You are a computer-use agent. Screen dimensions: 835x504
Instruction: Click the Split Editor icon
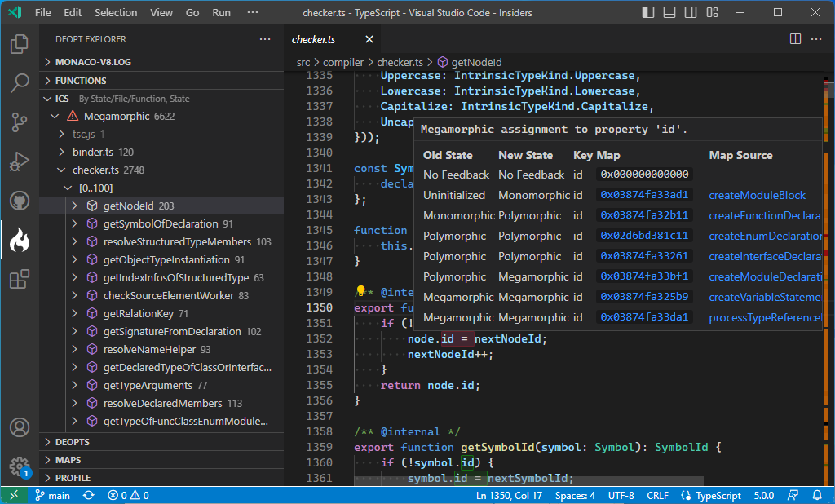796,39
